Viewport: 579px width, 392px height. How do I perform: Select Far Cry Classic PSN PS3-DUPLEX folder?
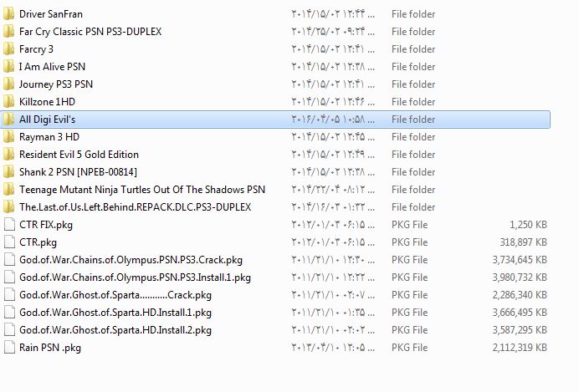pyautogui.click(x=90, y=32)
